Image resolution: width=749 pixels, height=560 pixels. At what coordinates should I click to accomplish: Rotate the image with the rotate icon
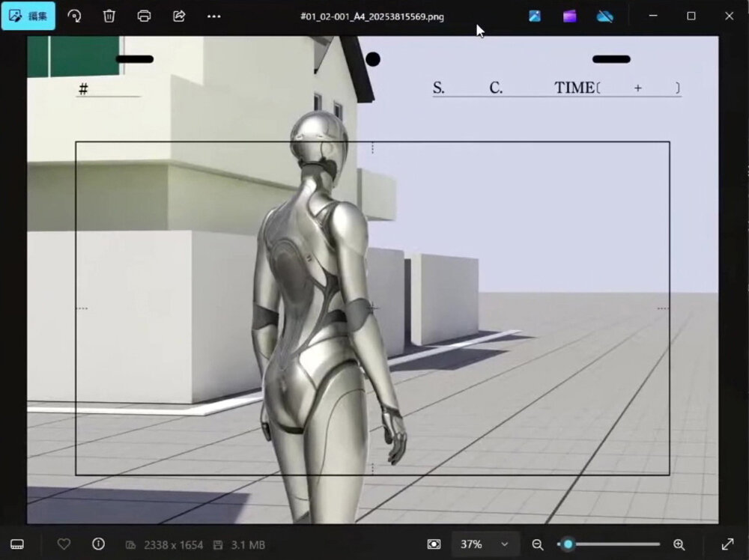tap(74, 16)
